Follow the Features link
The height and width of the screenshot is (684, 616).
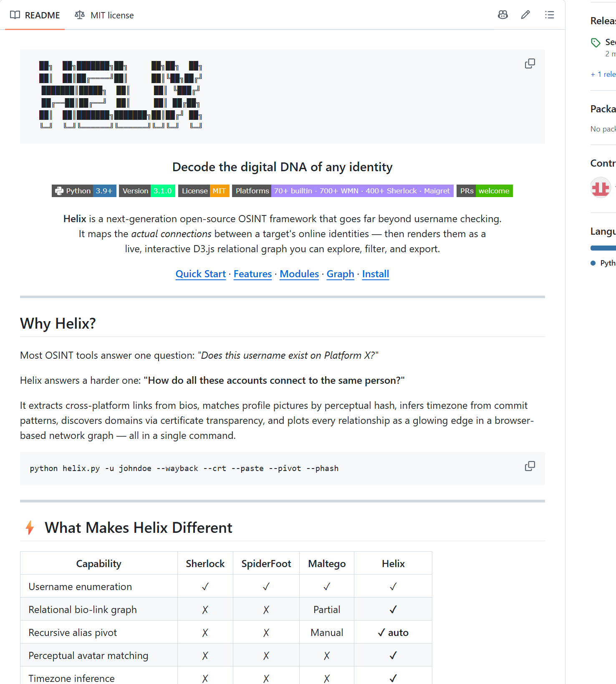point(252,274)
